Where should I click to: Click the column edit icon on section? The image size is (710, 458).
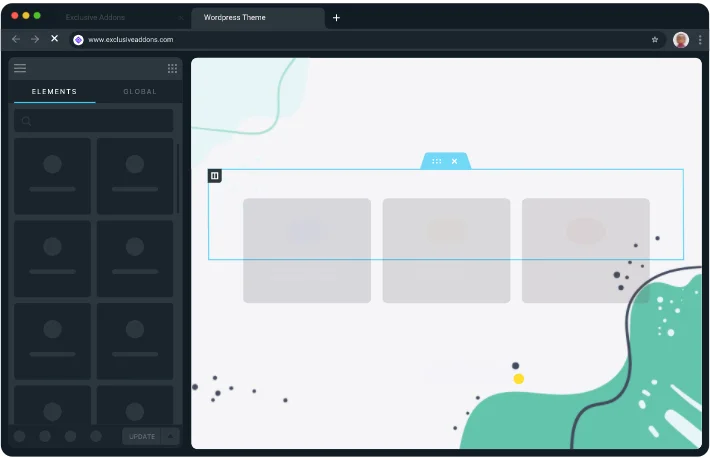[215, 176]
